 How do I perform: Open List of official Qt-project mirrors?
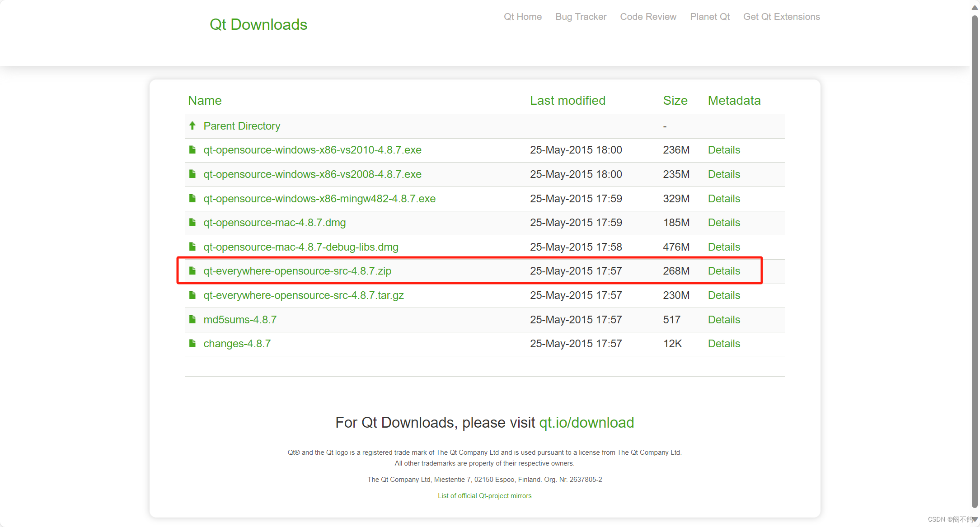click(484, 496)
